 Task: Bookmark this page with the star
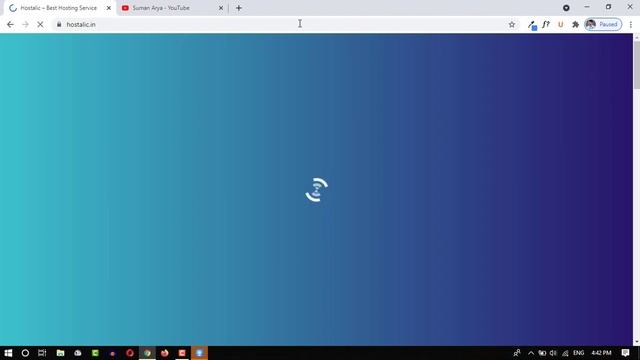(512, 24)
